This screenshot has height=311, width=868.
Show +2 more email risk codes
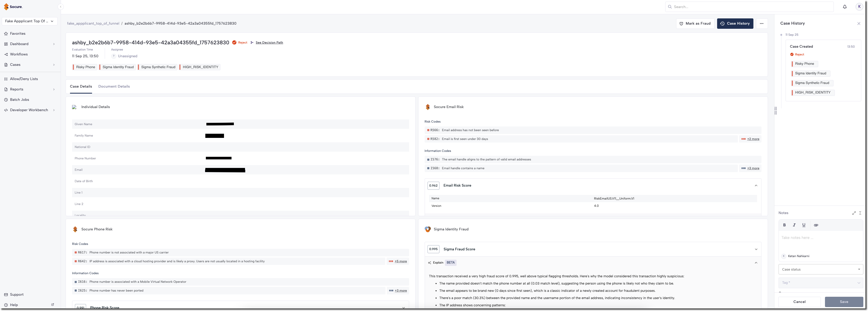(x=753, y=139)
